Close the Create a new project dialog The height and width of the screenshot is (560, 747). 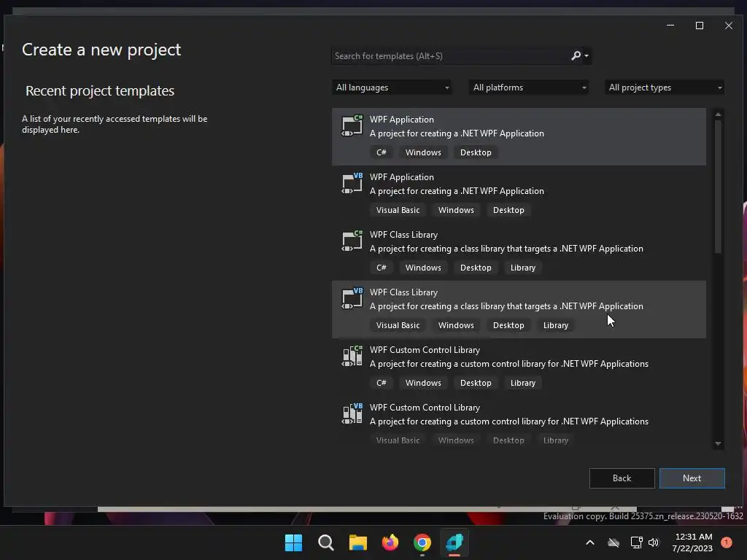click(729, 26)
